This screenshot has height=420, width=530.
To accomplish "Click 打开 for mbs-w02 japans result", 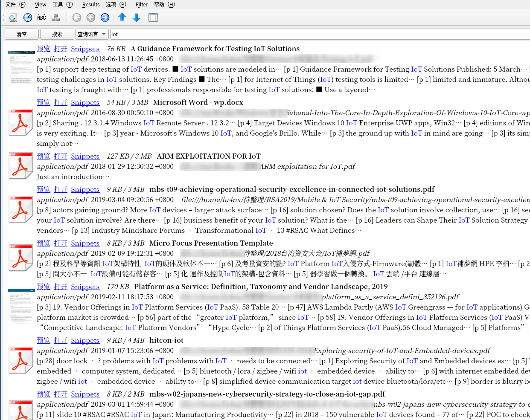I will (61, 394).
